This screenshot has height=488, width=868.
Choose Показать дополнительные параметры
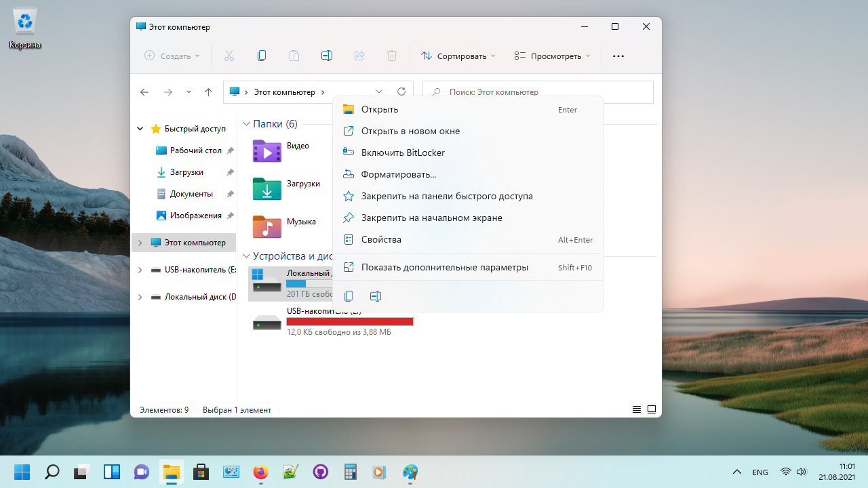(468, 268)
